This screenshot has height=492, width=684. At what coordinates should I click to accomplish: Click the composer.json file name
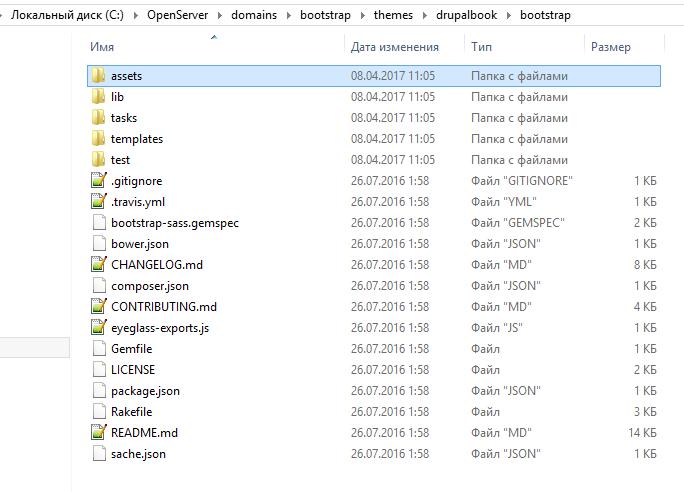150,286
